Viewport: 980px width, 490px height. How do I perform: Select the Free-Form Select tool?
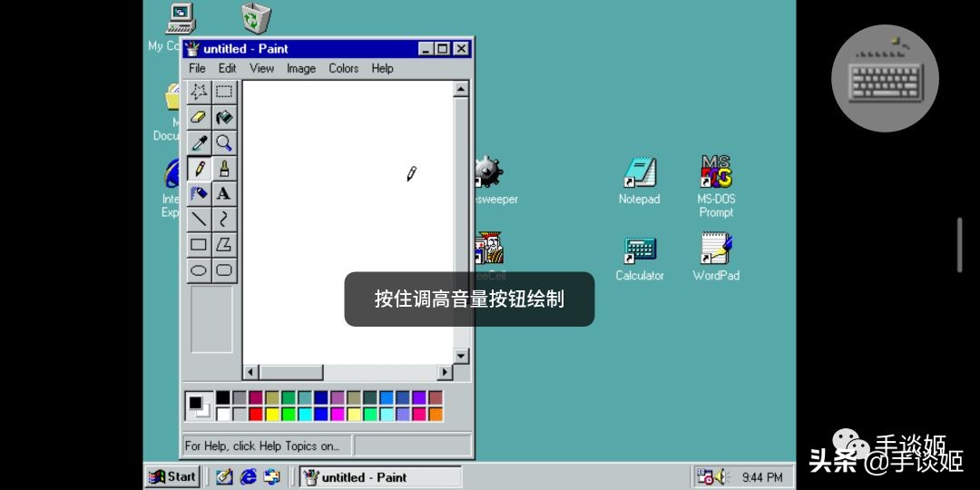(x=199, y=92)
